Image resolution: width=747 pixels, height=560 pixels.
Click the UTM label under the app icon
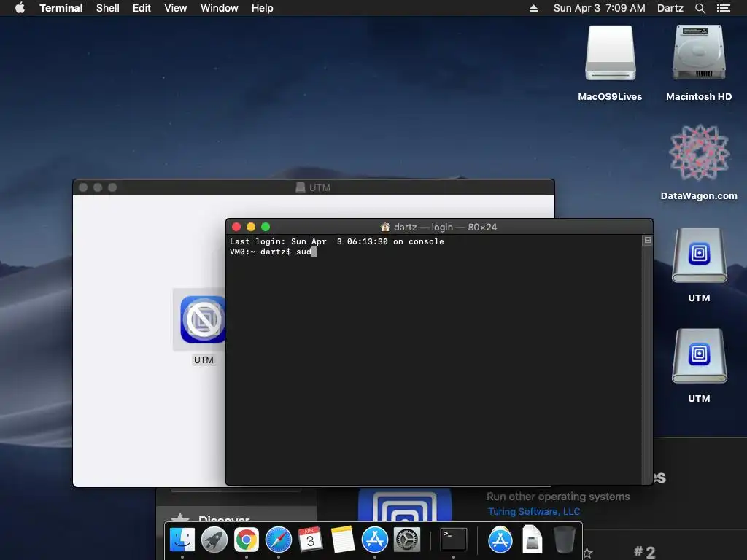point(204,360)
